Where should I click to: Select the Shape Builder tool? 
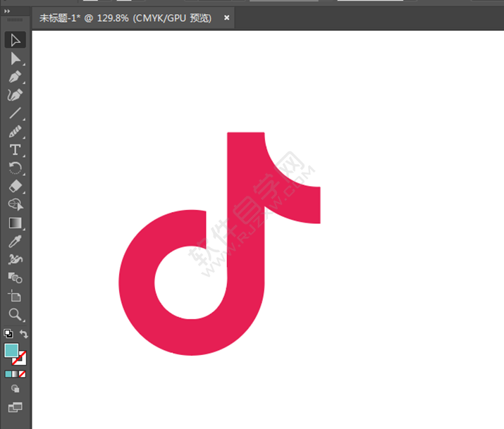(15, 204)
